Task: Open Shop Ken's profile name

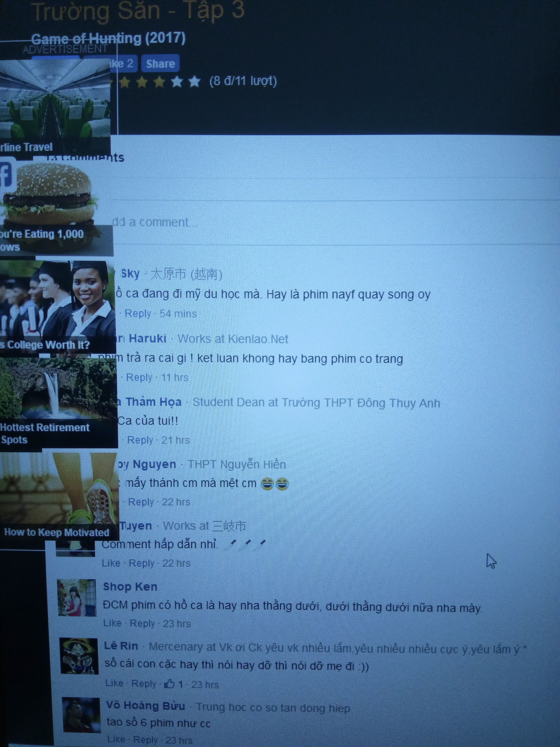Action: click(x=130, y=587)
